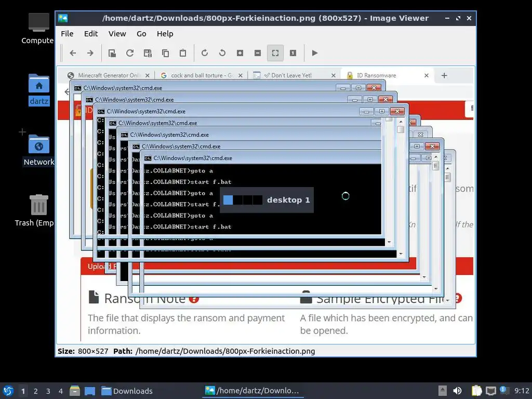Select the Network desktop icon
The width and height of the screenshot is (532, 399).
(38, 150)
